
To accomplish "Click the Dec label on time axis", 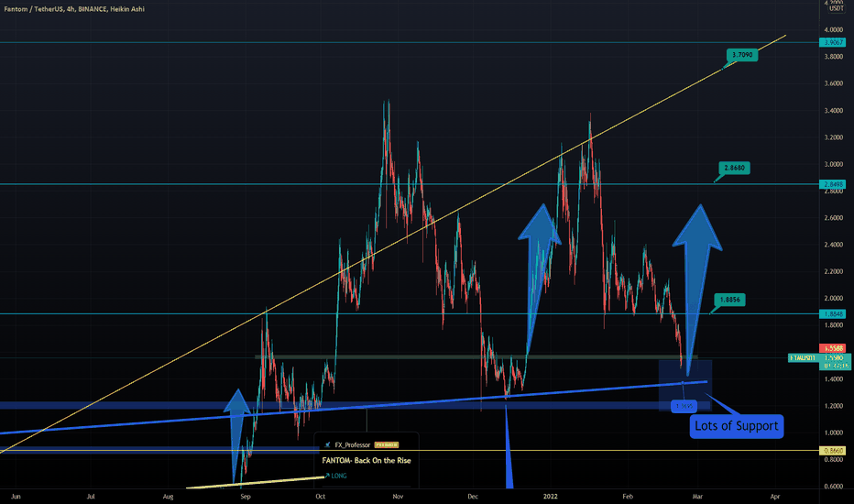I will tap(473, 497).
